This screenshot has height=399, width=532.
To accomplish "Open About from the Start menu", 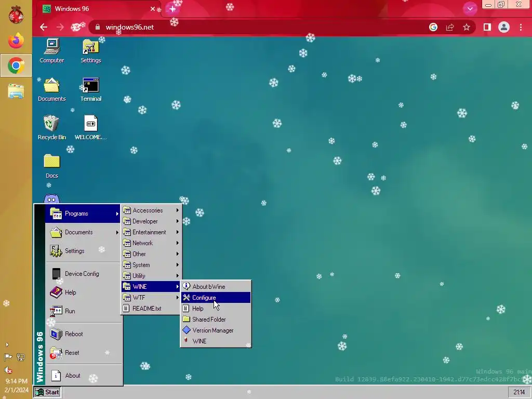I will pos(83,375).
